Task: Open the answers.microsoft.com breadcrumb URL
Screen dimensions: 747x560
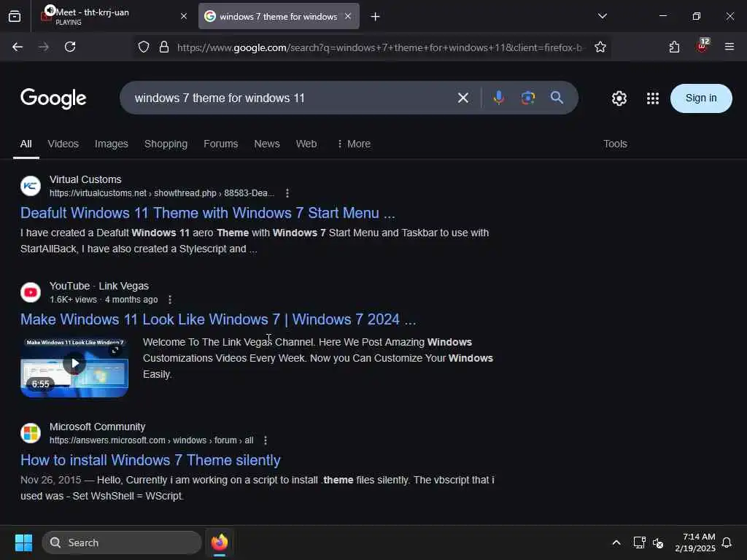Action: 152,440
